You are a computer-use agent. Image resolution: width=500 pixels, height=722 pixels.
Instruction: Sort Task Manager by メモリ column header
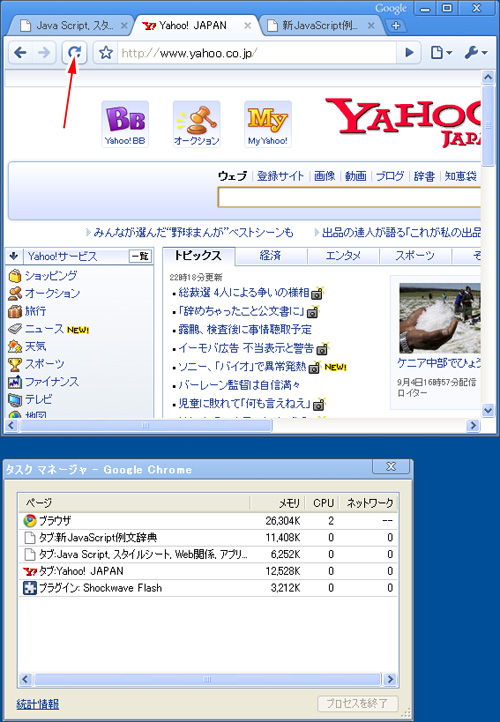pyautogui.click(x=278, y=503)
